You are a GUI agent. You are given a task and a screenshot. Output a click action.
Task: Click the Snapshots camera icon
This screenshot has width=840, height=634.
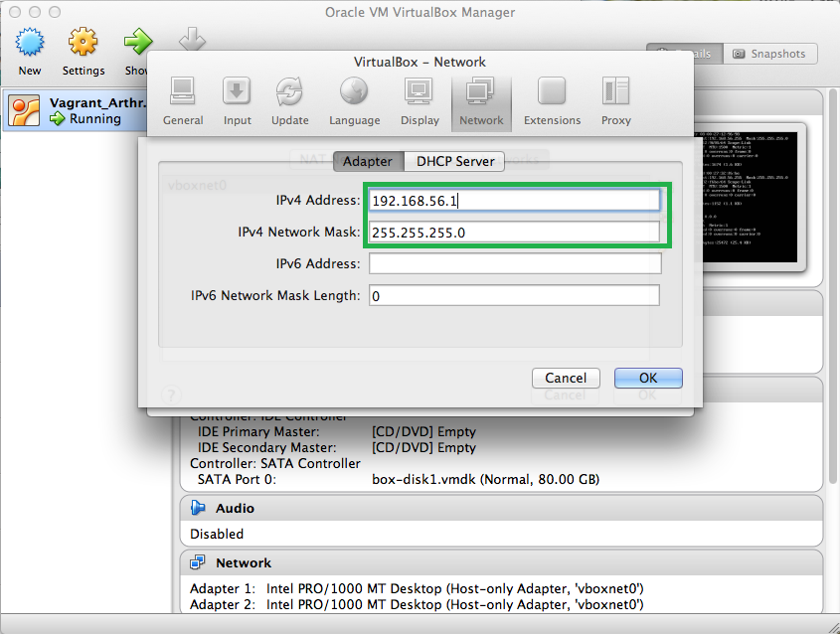739,54
